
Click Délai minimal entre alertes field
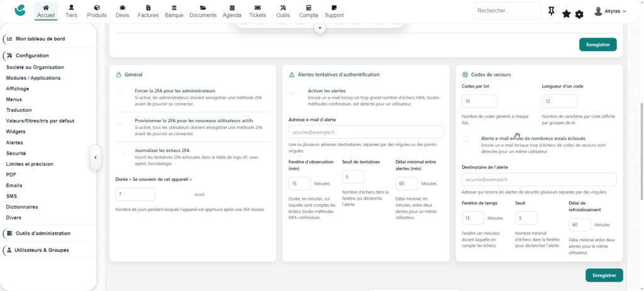[407, 184]
